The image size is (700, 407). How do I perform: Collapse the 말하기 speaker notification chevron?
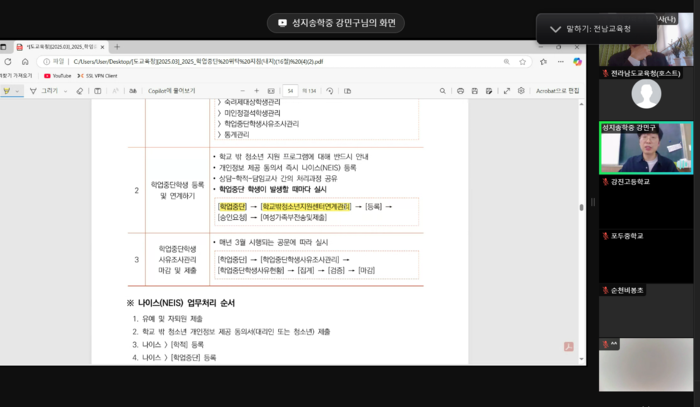(555, 29)
